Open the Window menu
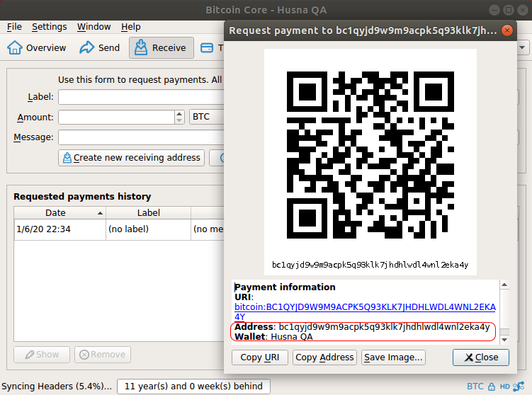Screen dimensions: 532x395 [x=94, y=27]
